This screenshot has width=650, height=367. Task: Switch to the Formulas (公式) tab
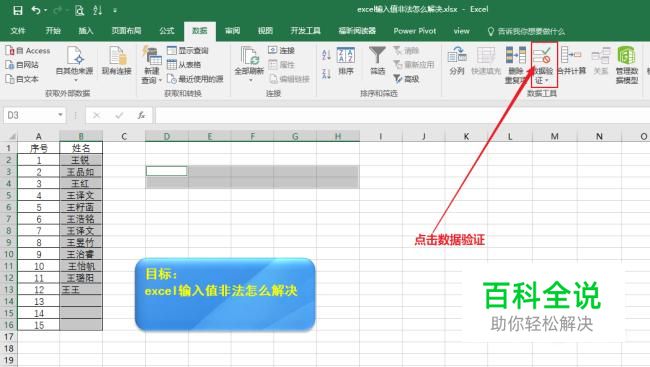(167, 31)
